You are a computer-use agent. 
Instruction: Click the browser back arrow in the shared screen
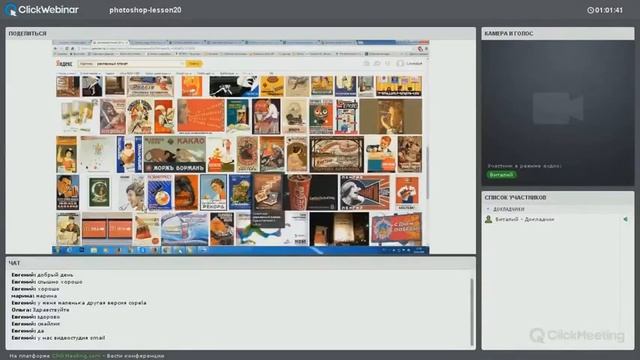[x=56, y=49]
